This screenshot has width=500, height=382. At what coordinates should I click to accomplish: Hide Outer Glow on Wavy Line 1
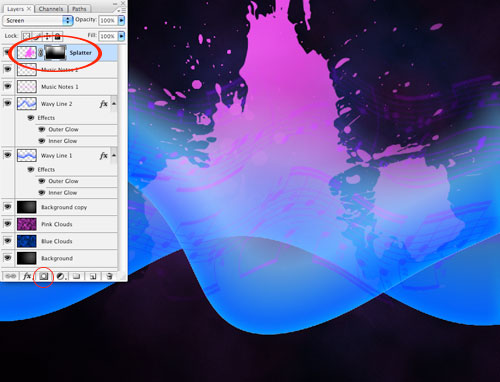coord(42,181)
